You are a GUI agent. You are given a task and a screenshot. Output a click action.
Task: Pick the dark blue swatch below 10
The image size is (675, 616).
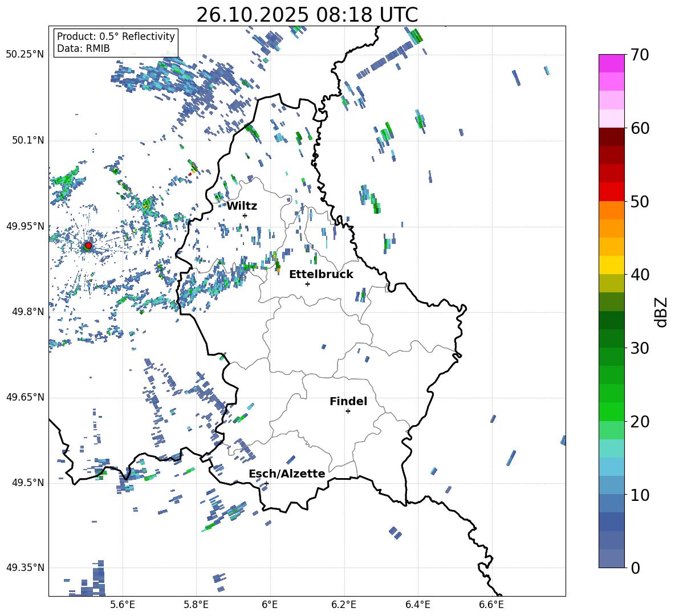tap(612, 521)
